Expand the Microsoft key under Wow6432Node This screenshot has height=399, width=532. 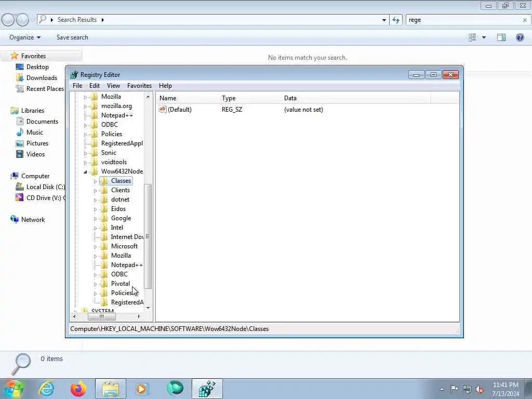tap(96, 247)
